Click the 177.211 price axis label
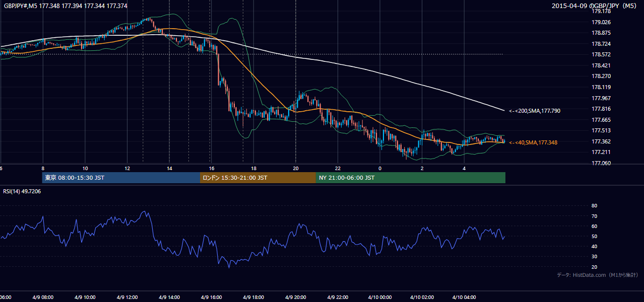The image size is (644, 302). 601,152
